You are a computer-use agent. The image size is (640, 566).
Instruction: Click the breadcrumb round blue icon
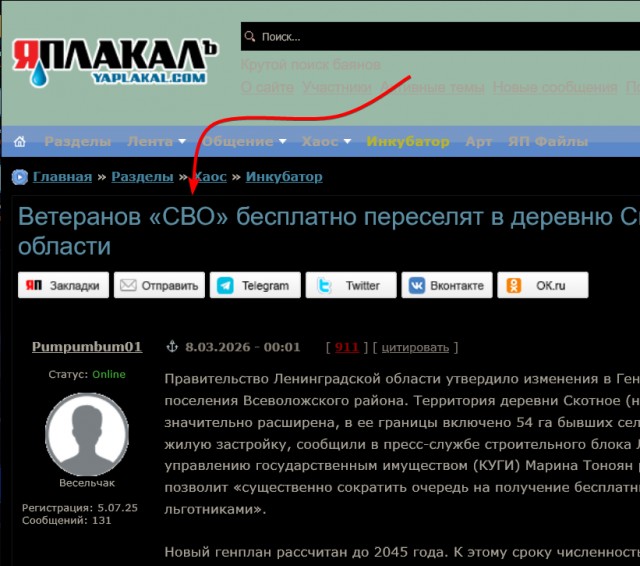(20, 177)
